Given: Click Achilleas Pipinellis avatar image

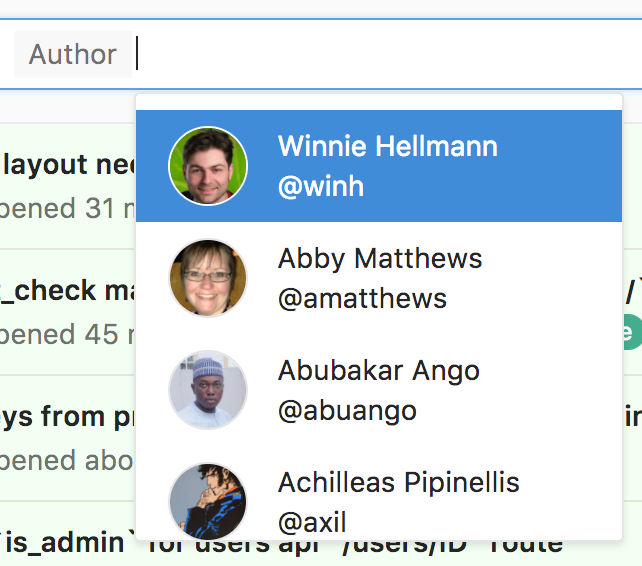Looking at the screenshot, I should coord(208,502).
